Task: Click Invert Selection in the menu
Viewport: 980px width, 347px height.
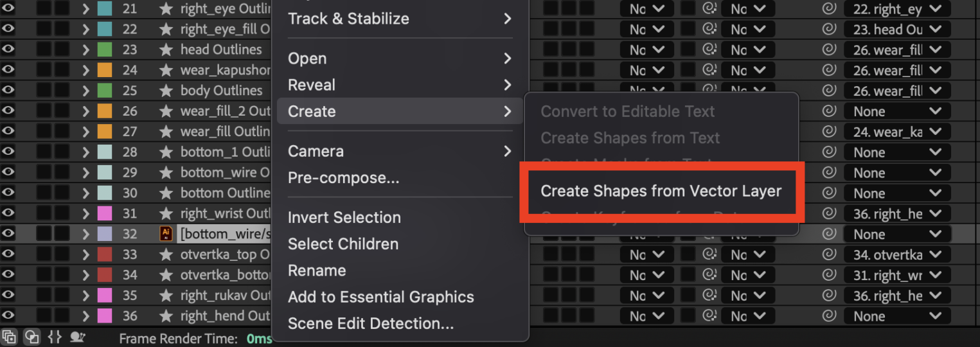Action: (344, 217)
